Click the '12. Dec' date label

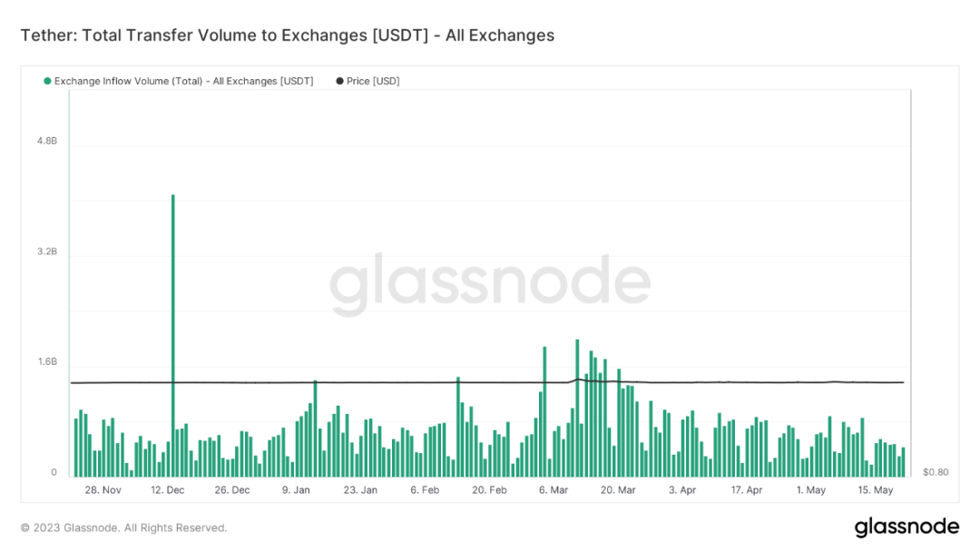pyautogui.click(x=168, y=490)
